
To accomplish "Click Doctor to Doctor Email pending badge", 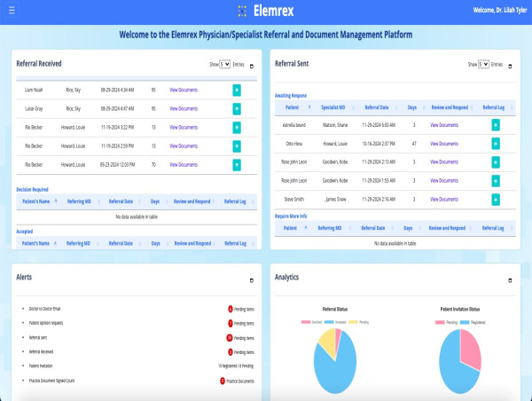I will pos(231,309).
